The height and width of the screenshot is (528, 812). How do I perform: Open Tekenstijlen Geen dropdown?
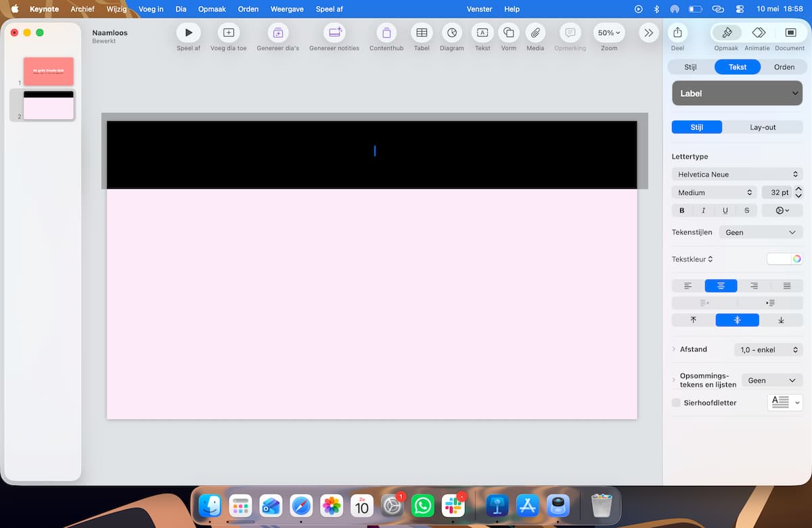pyautogui.click(x=761, y=232)
